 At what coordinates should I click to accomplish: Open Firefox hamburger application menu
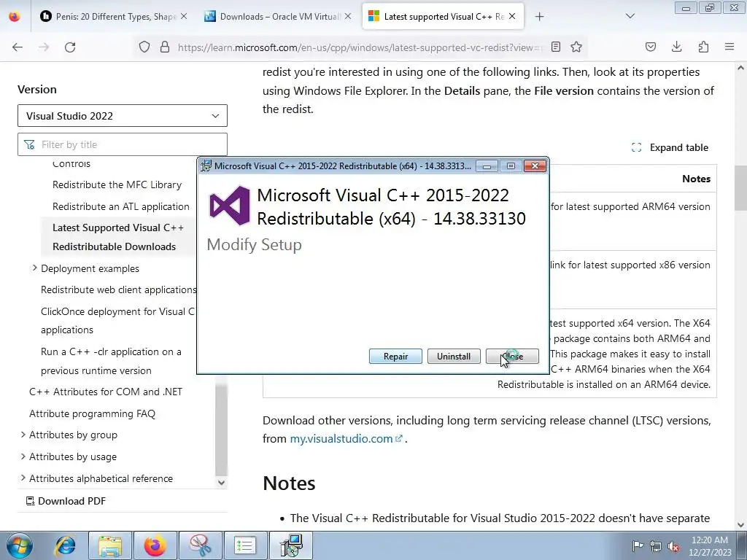729,47
